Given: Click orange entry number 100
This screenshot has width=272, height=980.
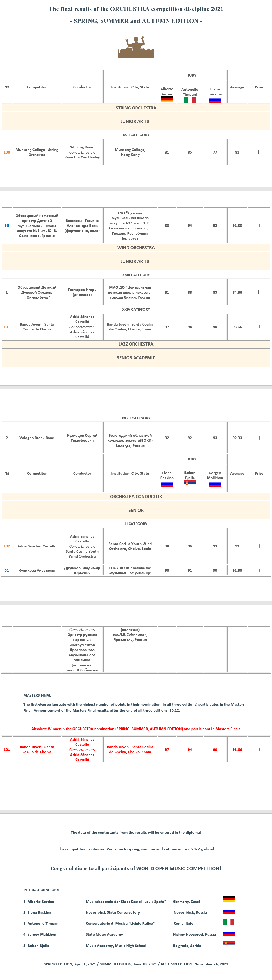Looking at the screenshot, I should (7, 152).
